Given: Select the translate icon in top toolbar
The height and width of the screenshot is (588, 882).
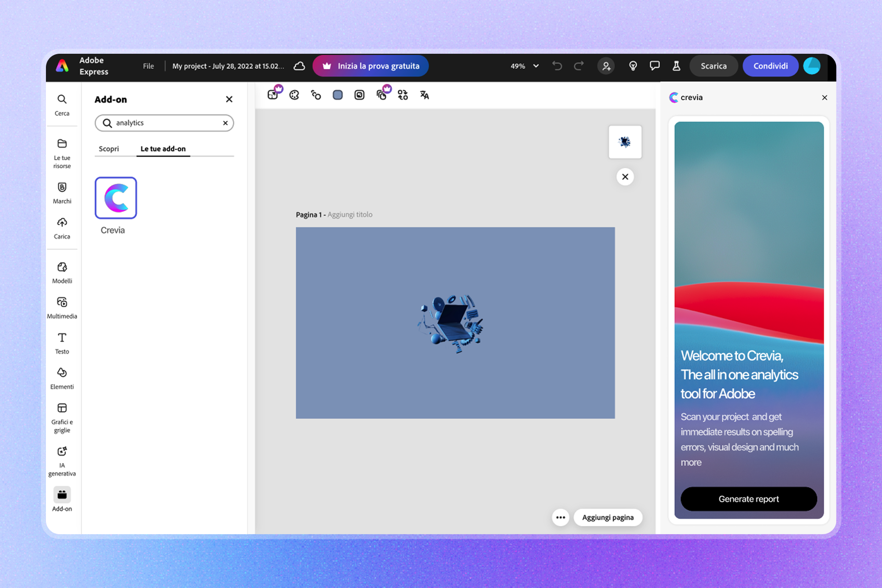Looking at the screenshot, I should coord(424,95).
